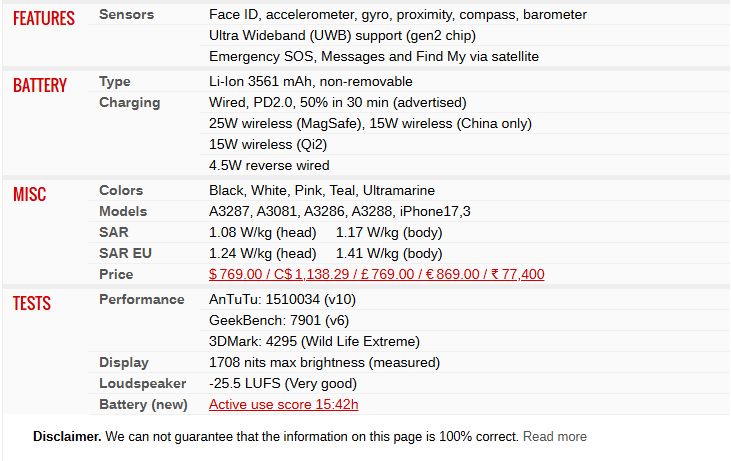Click the Sensors spec label
The height and width of the screenshot is (461, 731).
pyautogui.click(x=126, y=15)
